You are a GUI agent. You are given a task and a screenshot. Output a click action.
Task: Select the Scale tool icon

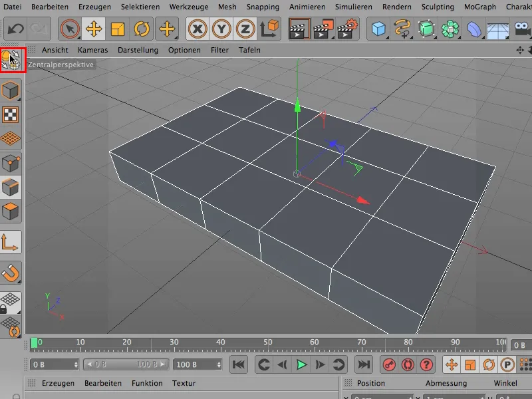118,29
